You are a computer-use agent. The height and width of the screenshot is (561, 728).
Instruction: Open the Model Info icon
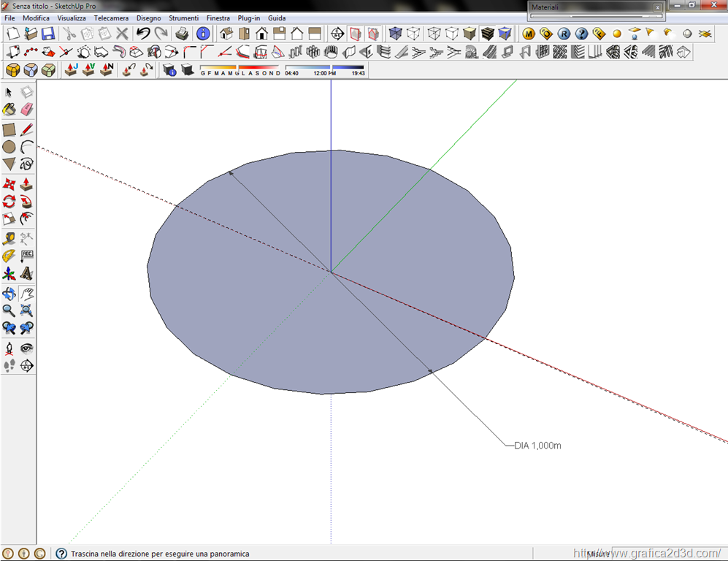coord(203,34)
